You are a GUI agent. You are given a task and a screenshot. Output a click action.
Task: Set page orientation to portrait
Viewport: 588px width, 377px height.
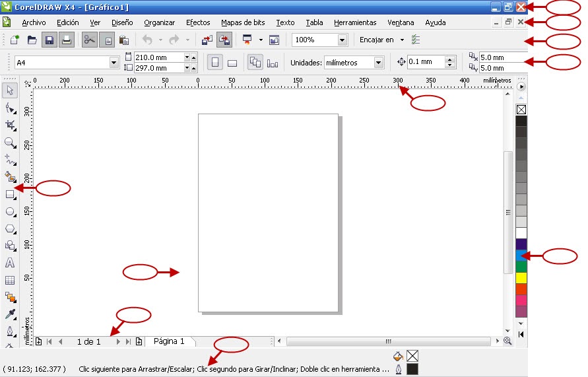tap(215, 63)
